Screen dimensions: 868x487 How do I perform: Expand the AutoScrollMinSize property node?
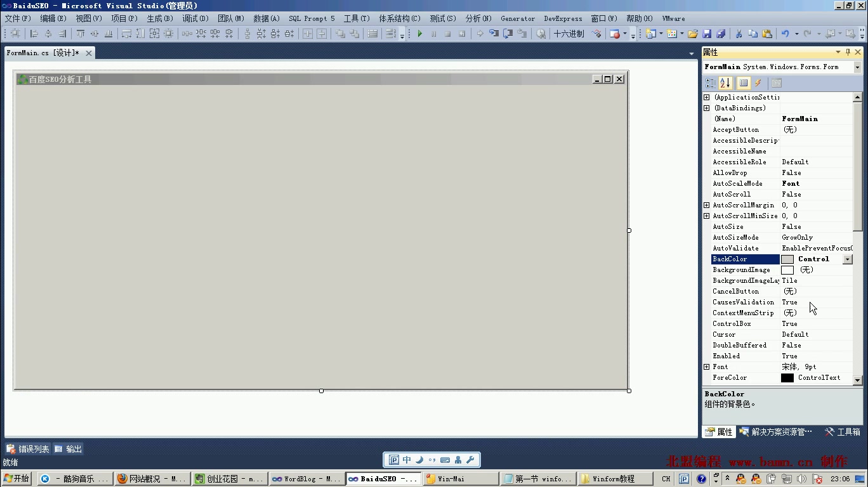(x=707, y=216)
